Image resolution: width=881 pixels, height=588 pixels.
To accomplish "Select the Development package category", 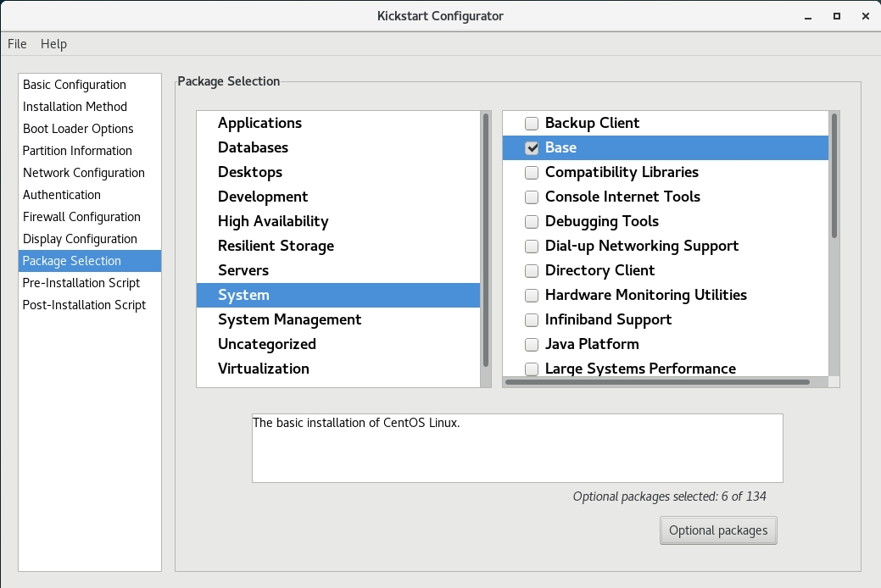I will (263, 197).
